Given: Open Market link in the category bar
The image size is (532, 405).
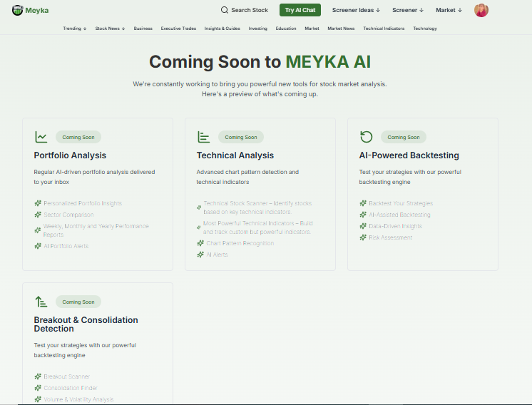Looking at the screenshot, I should coord(312,29).
